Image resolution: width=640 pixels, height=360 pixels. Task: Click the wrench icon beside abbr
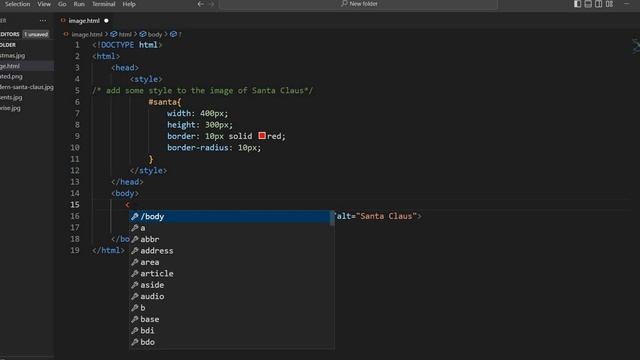click(x=135, y=239)
